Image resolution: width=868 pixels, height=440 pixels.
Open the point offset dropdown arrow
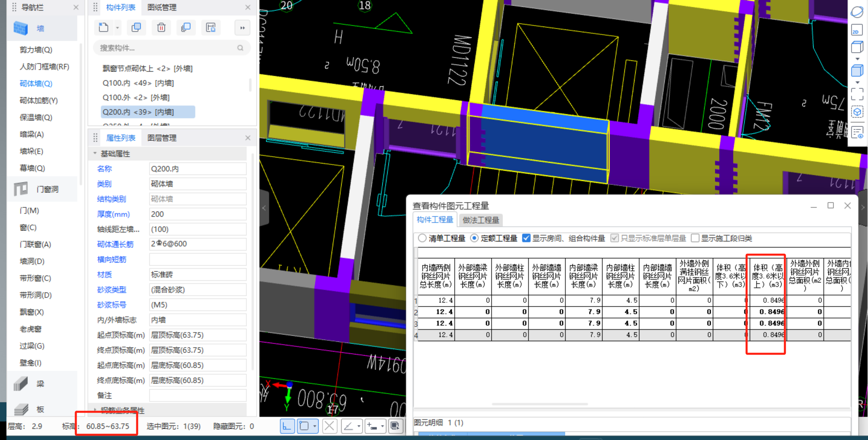[382, 426]
